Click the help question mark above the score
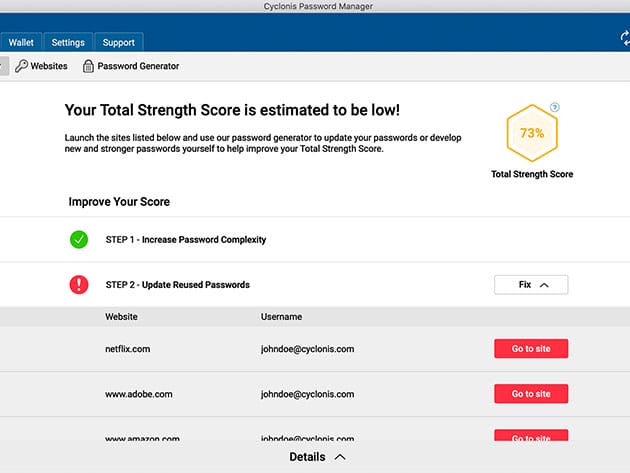The height and width of the screenshot is (473, 630). (x=555, y=107)
